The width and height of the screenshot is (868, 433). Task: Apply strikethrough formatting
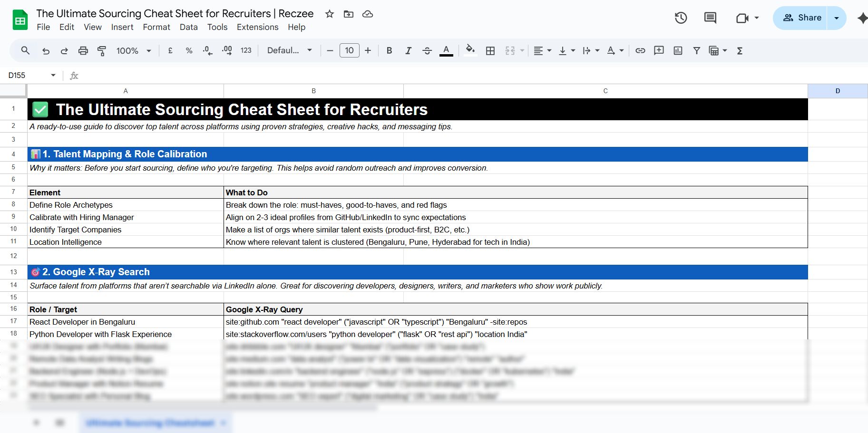427,50
